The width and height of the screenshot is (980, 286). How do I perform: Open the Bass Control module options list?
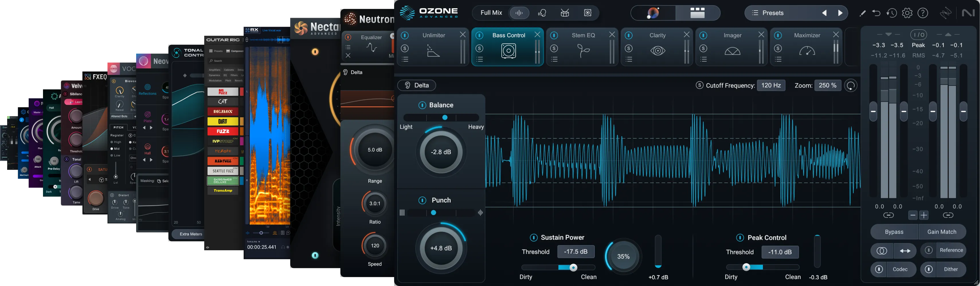coord(480,59)
